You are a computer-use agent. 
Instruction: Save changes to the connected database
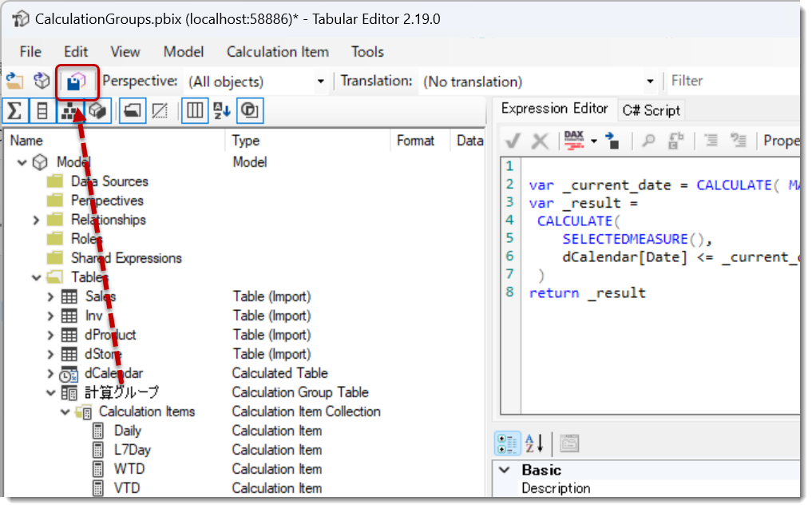pyautogui.click(x=77, y=82)
